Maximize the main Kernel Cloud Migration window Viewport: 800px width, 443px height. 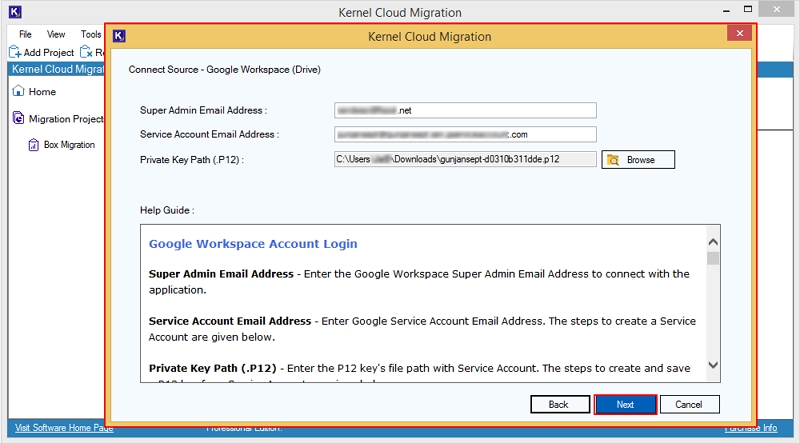point(748,9)
